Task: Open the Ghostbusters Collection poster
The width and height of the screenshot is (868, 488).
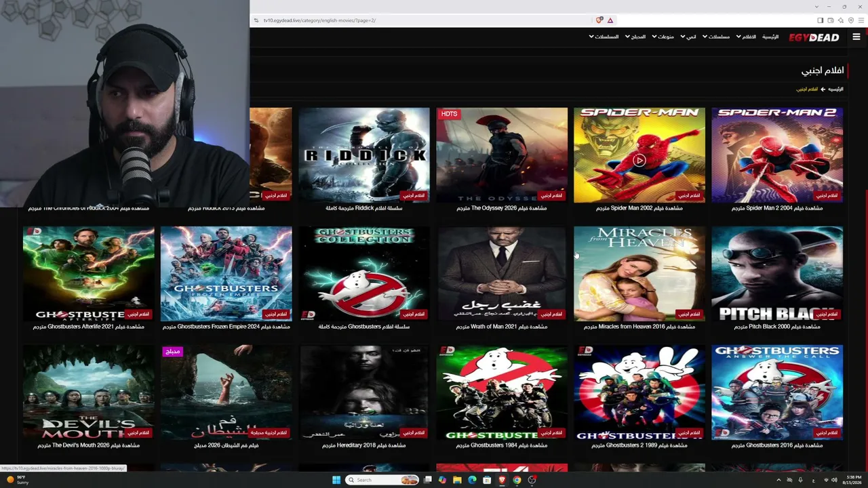Action: 364,274
